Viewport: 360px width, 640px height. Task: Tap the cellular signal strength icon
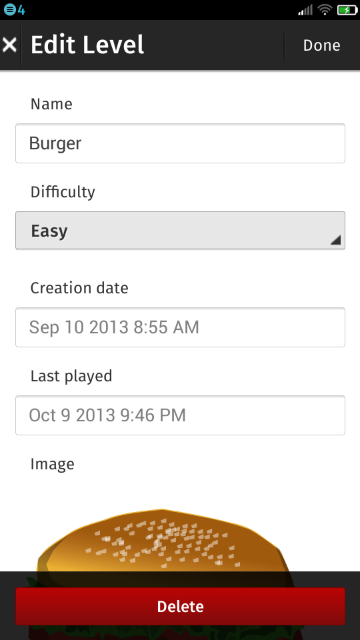click(x=305, y=9)
